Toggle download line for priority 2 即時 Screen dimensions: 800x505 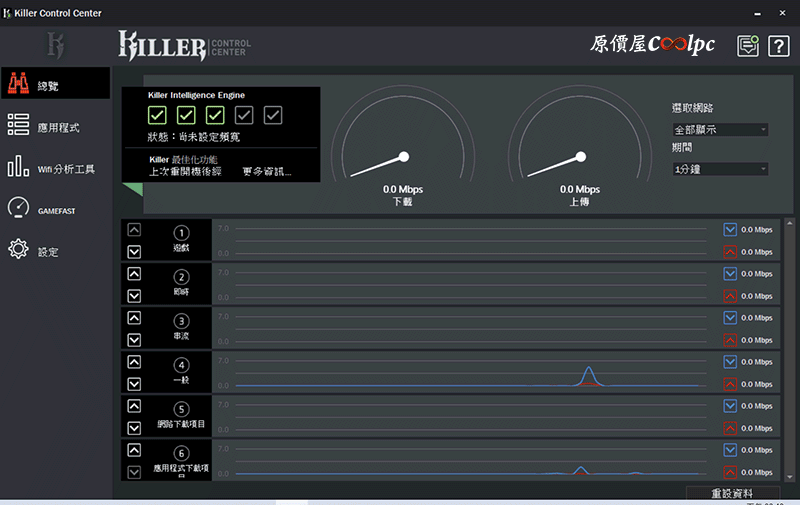(x=730, y=274)
